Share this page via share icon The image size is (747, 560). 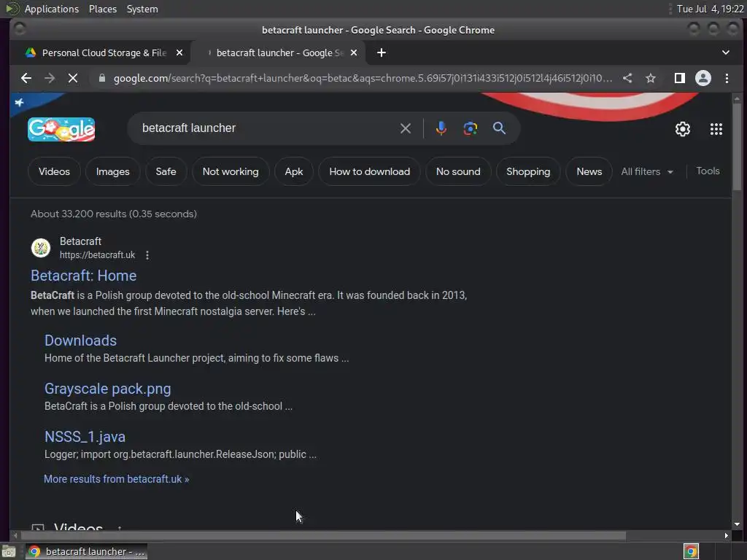(627, 78)
